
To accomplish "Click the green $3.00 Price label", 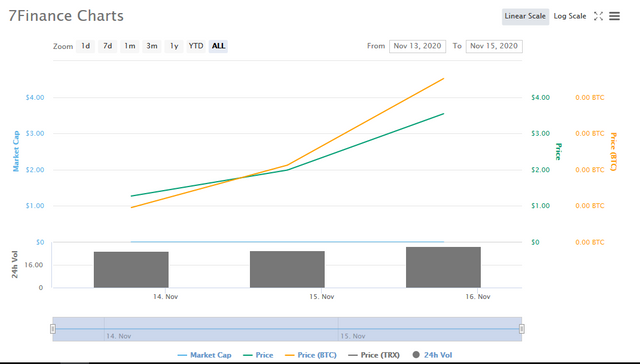I will [x=540, y=133].
